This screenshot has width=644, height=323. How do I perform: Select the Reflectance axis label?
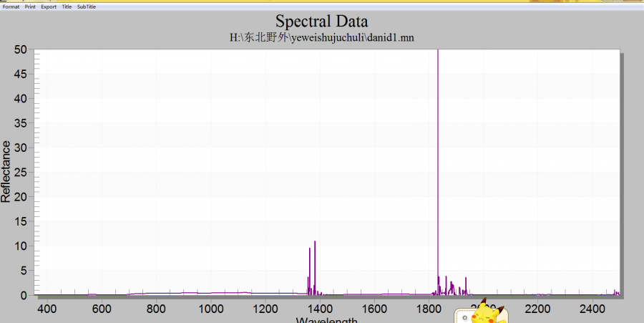(6, 171)
